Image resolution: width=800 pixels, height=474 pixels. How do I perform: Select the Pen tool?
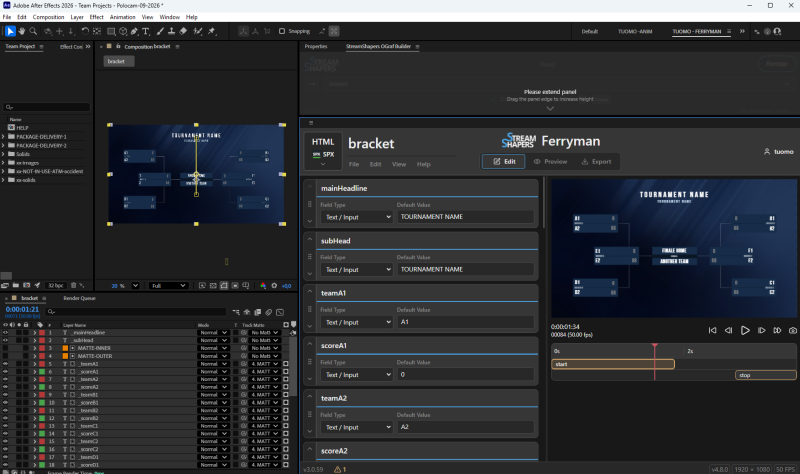134,31
